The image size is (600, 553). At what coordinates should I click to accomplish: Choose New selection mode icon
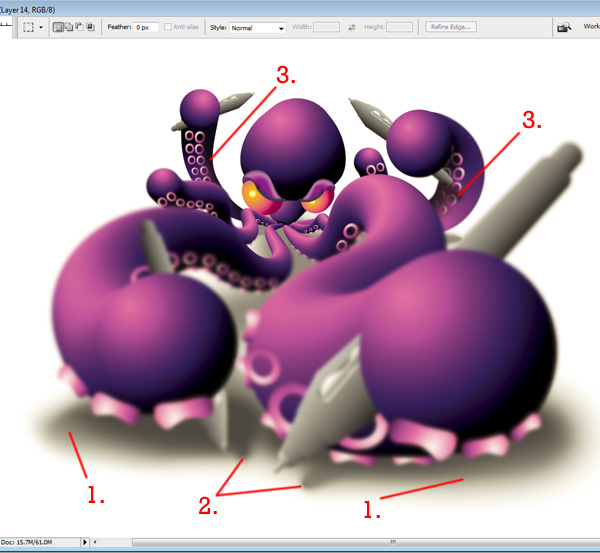click(x=58, y=27)
